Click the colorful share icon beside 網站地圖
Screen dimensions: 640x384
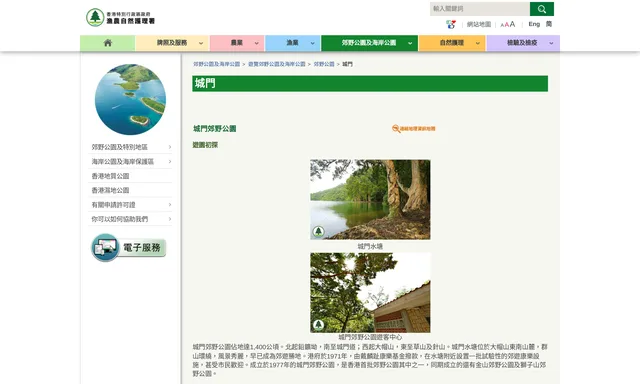[x=451, y=24]
